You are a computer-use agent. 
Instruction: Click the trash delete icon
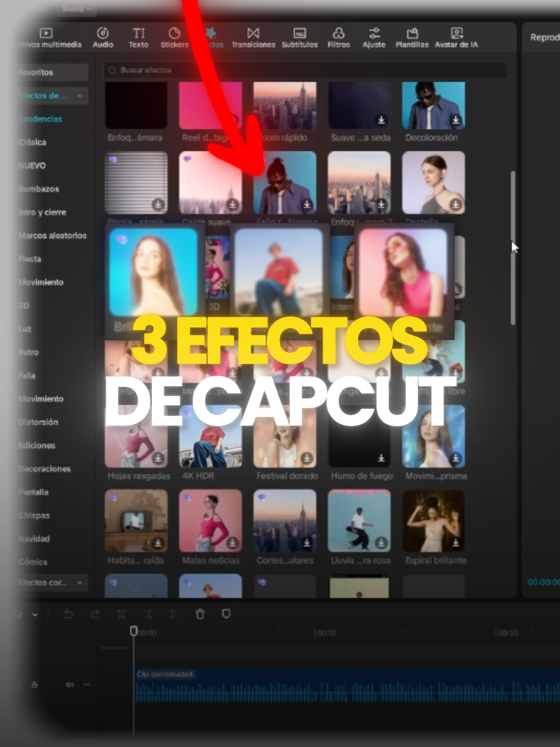[x=200, y=614]
